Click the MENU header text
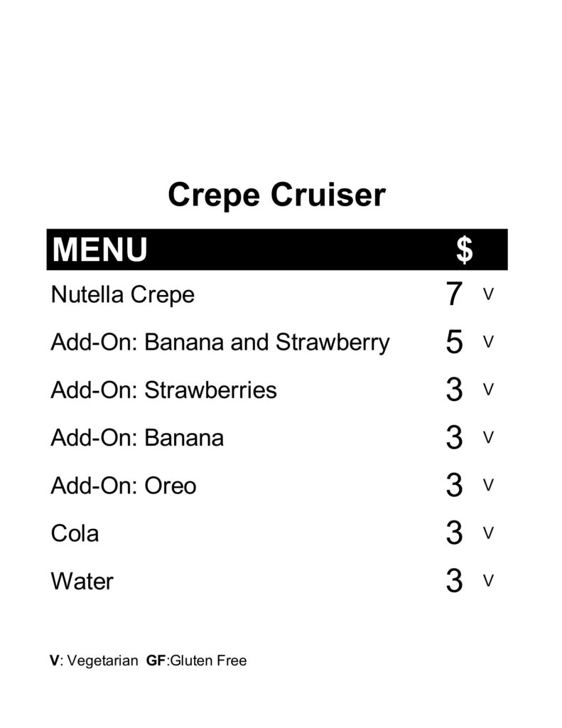Image resolution: width=562 pixels, height=728 pixels. [x=99, y=250]
